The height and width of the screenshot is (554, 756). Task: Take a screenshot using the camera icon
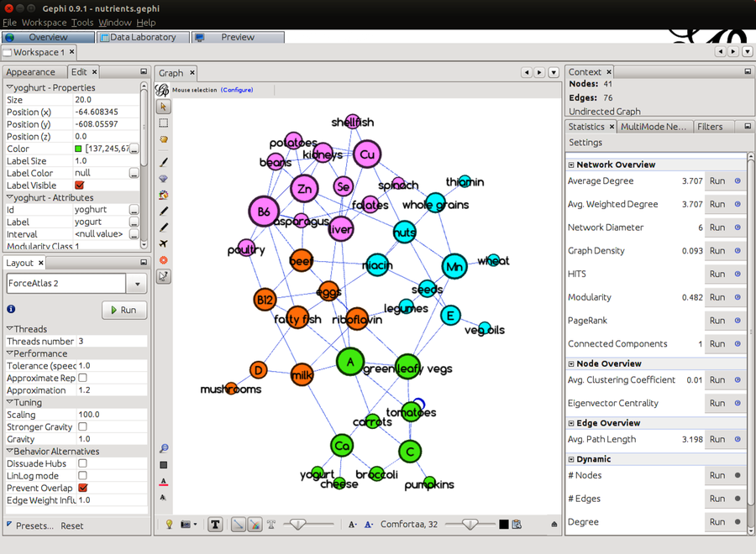[186, 524]
